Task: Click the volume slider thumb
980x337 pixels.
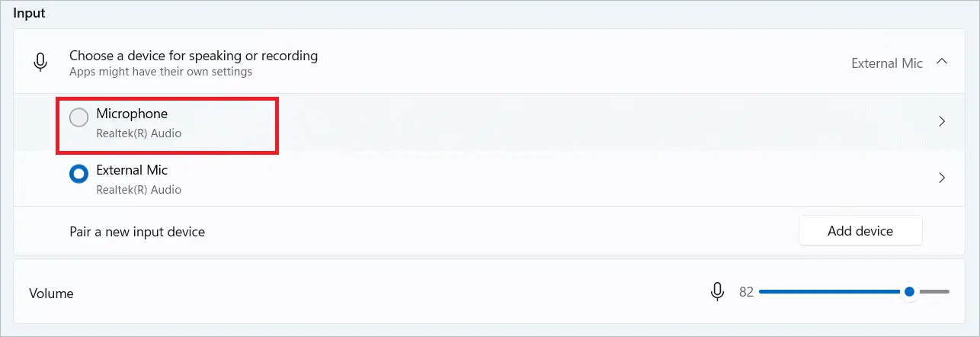Action: pyautogui.click(x=909, y=292)
